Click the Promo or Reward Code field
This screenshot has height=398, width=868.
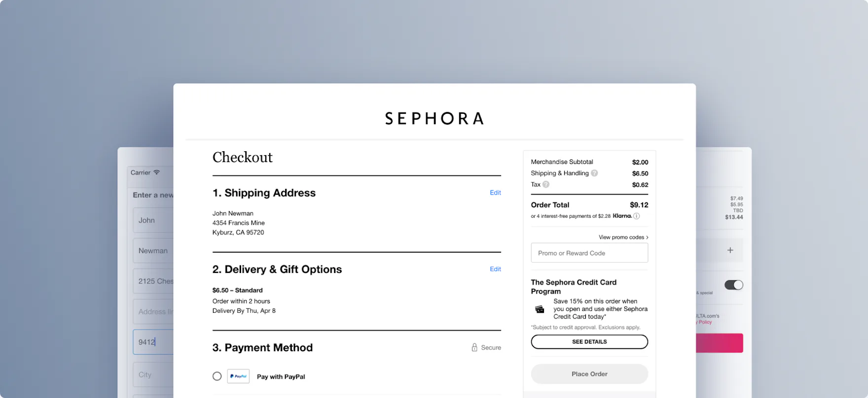pyautogui.click(x=589, y=253)
